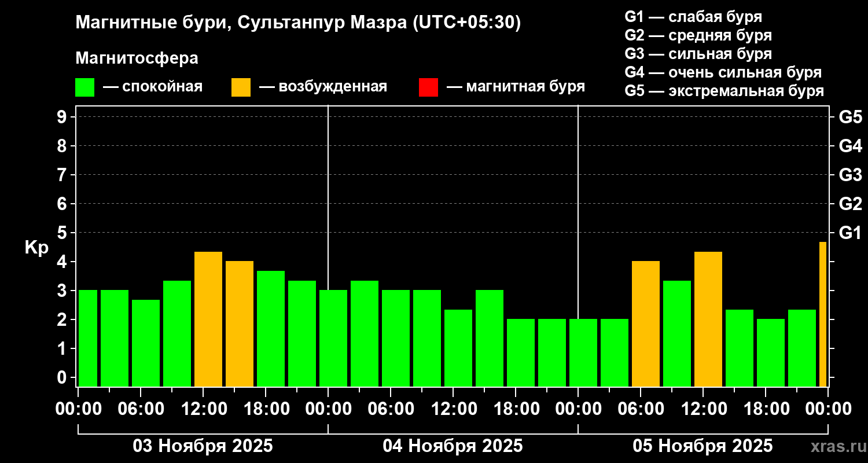Select the green 00:00 bar starting 05 November

point(583,352)
